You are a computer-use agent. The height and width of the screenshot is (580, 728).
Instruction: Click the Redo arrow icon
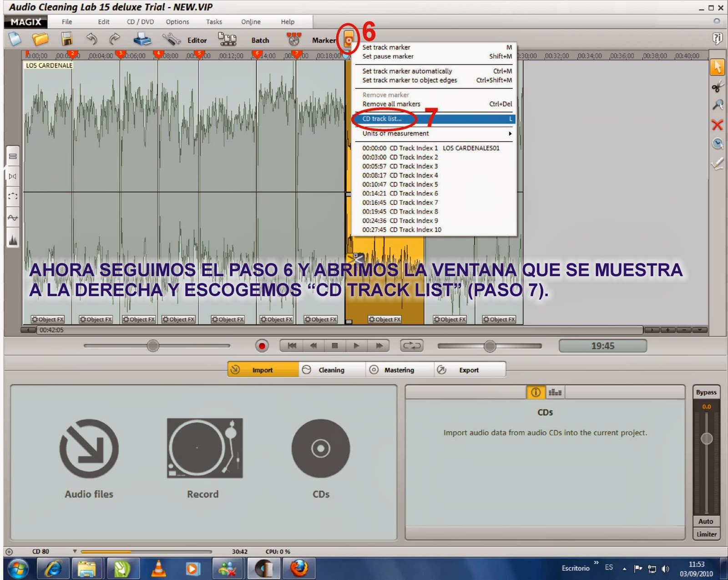(x=115, y=40)
